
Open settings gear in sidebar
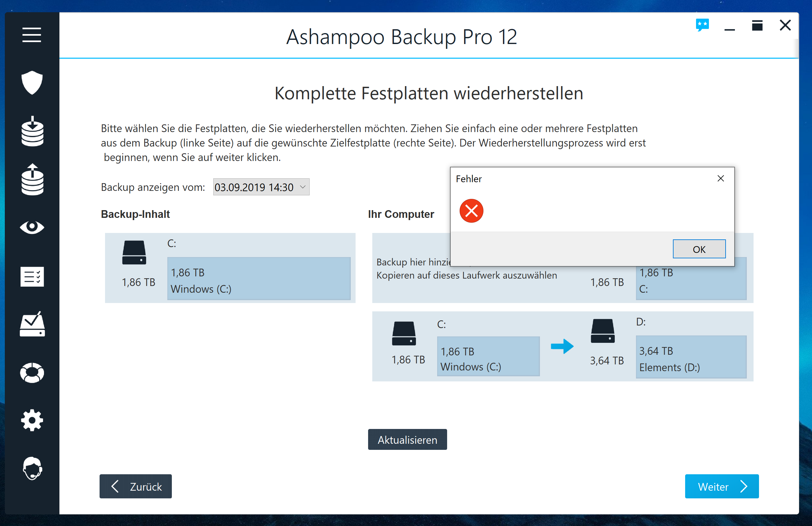(x=32, y=420)
